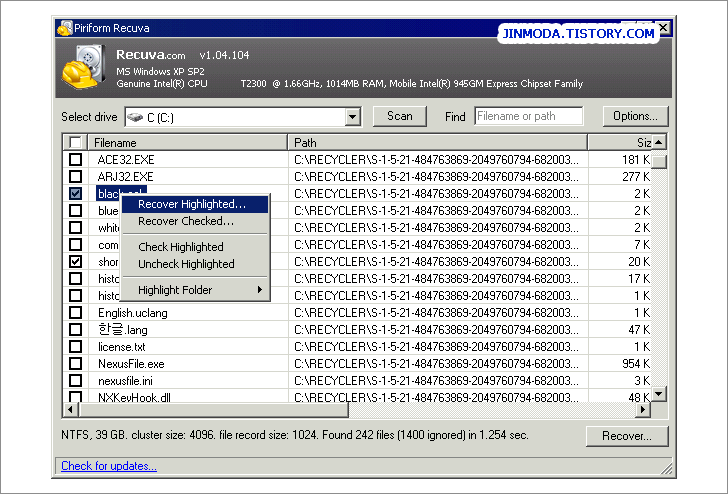Select the NexusFile.exe filename
This screenshot has width=728, height=494.
click(131, 364)
